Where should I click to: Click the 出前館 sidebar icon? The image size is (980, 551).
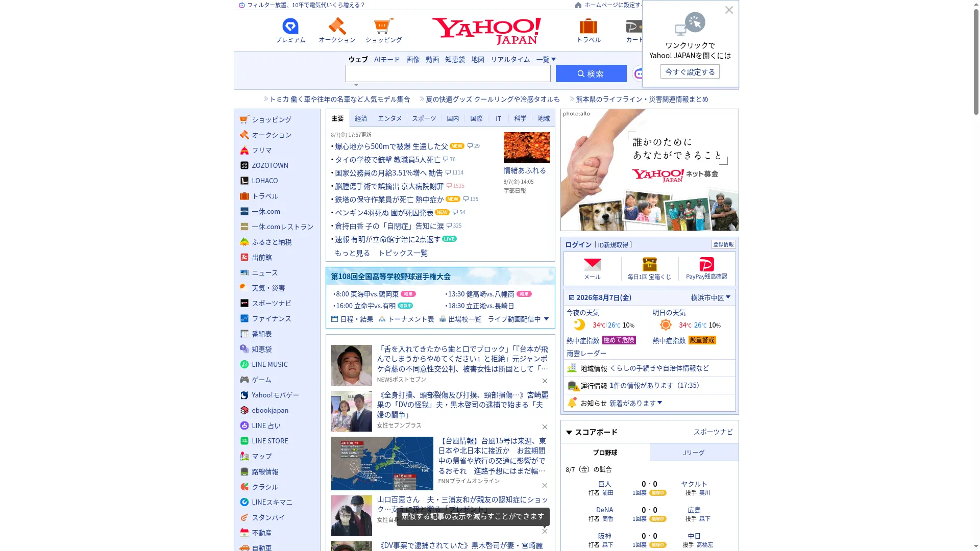tap(244, 257)
